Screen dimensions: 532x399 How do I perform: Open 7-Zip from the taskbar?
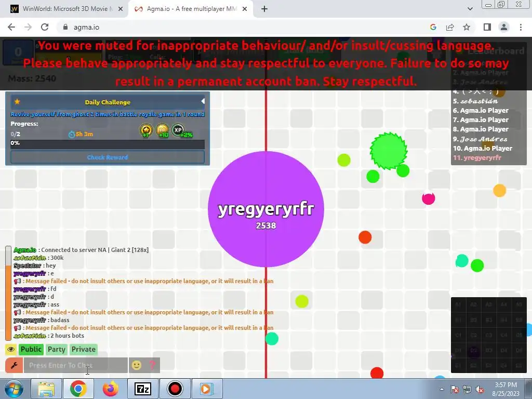(x=142, y=389)
